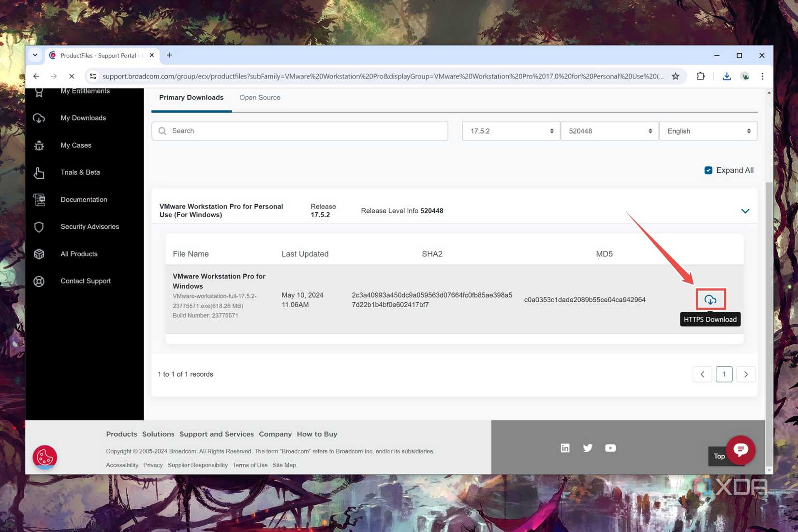The image size is (798, 532).
Task: Click the My Downloads cloud icon
Action: click(x=39, y=118)
